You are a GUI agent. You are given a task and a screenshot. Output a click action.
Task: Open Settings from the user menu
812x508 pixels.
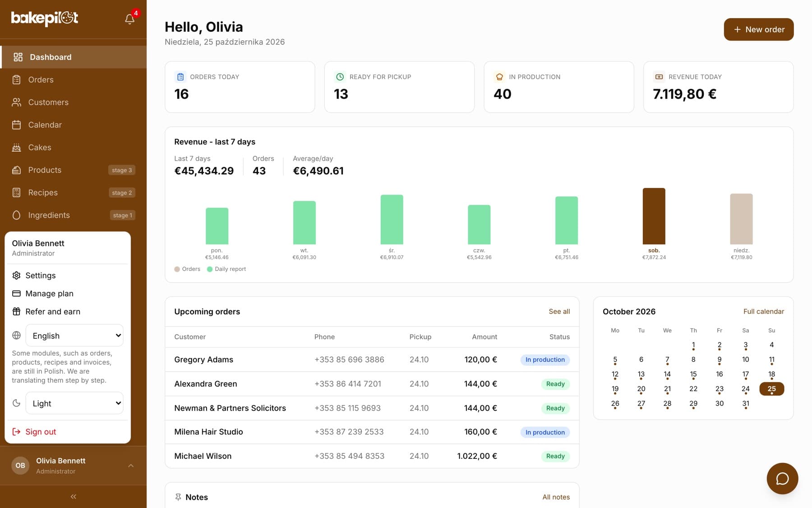[x=68, y=275]
